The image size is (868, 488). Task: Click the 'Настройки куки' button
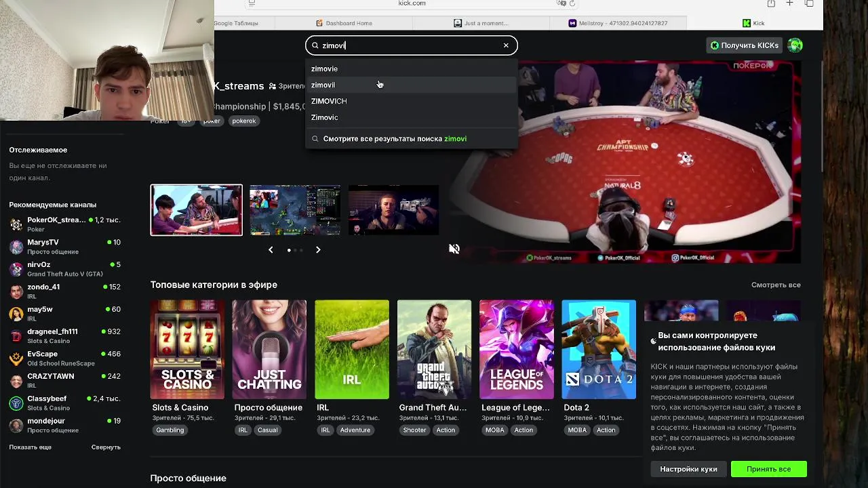(x=688, y=469)
